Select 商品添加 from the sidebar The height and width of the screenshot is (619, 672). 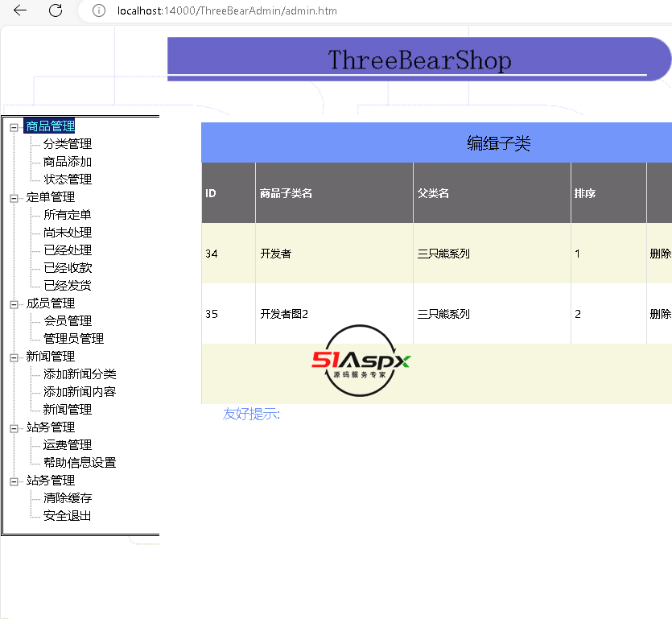click(68, 162)
